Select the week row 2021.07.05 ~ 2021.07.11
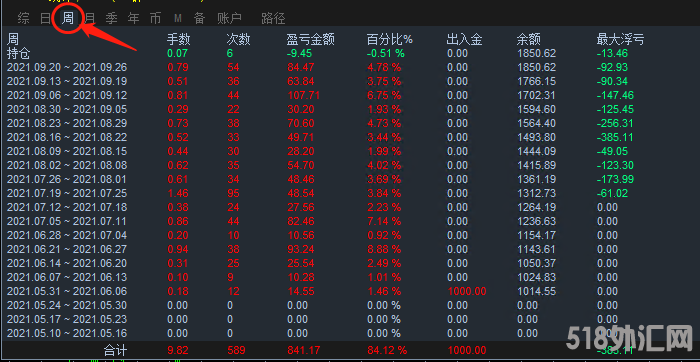 [x=67, y=221]
